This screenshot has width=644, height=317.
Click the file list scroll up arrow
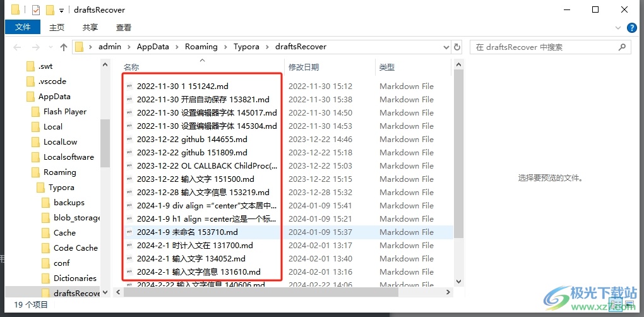point(458,64)
